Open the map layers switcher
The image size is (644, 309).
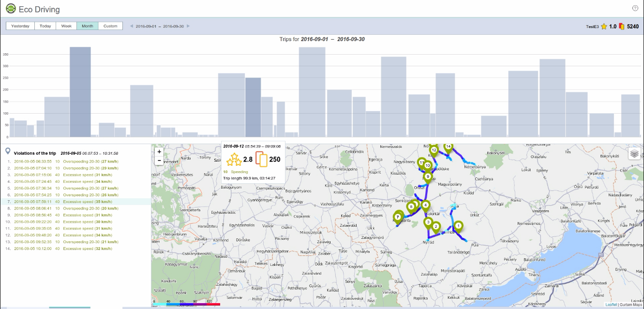(x=635, y=154)
